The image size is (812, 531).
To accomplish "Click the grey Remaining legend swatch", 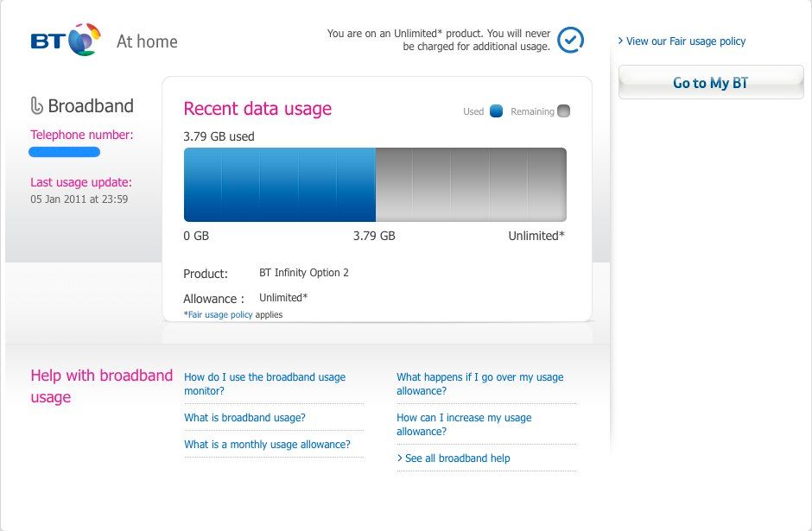I will (564, 111).
